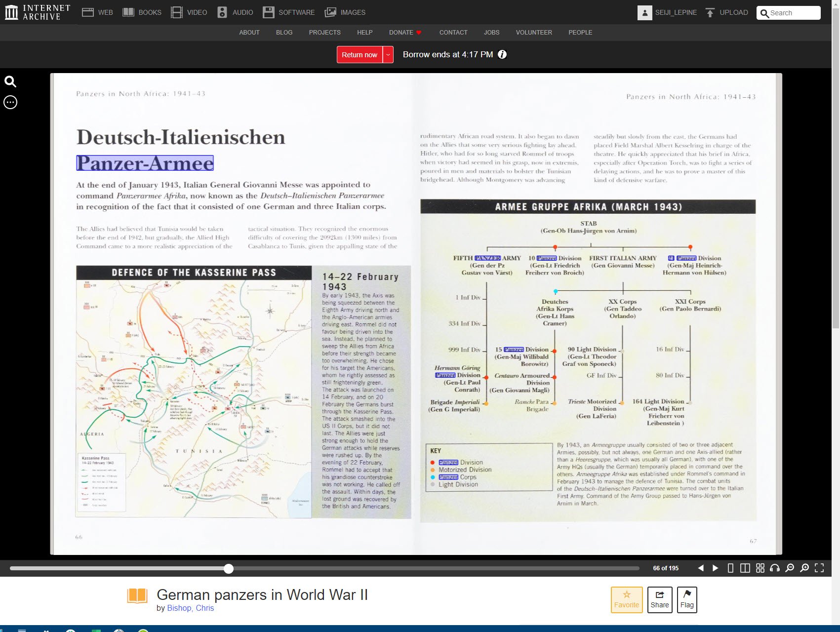840x632 pixels.
Task: Switch to thumbnail grid view
Action: (x=760, y=568)
